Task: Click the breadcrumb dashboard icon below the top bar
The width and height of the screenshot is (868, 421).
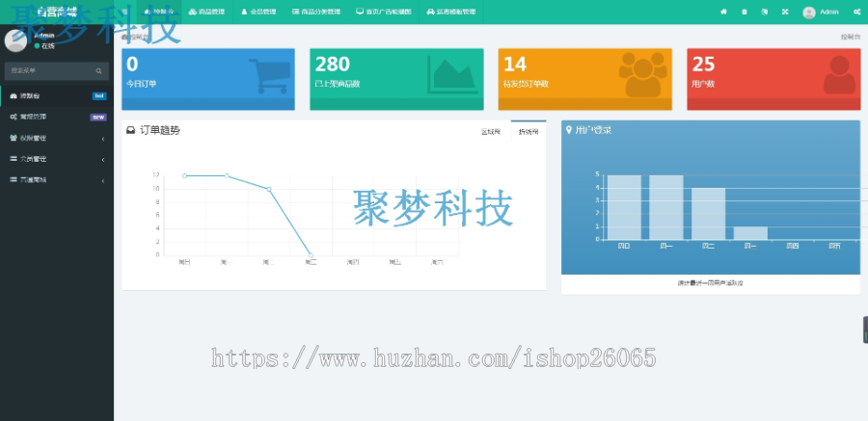Action: coord(124,37)
